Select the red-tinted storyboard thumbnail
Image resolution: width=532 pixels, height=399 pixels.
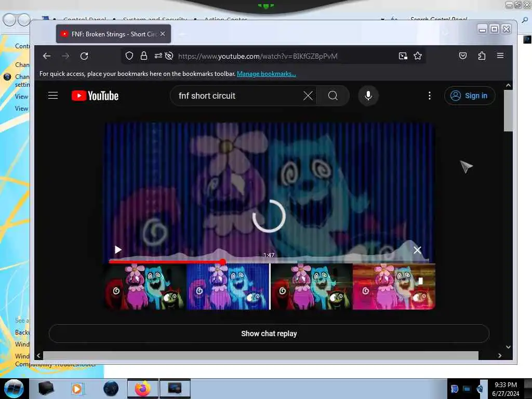click(x=394, y=287)
